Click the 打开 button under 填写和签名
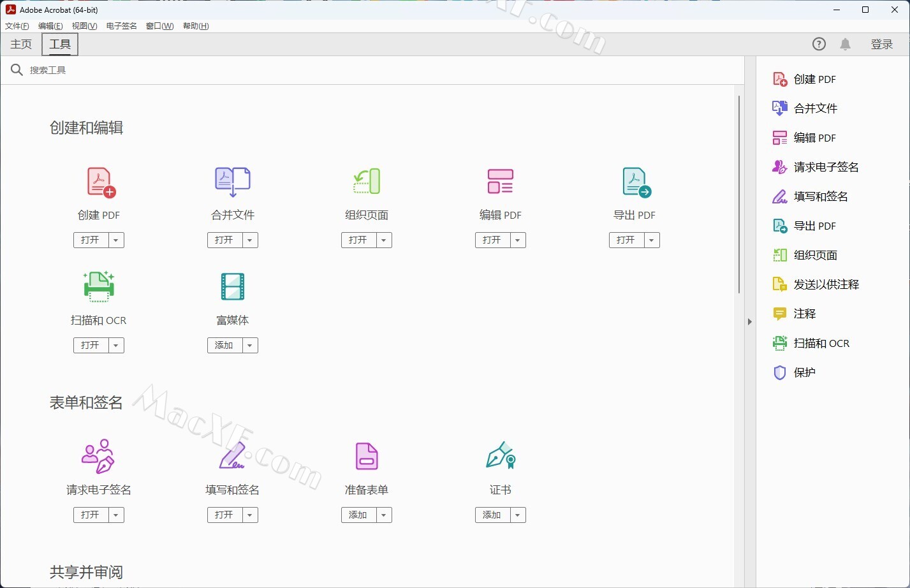The image size is (910, 588). point(224,515)
